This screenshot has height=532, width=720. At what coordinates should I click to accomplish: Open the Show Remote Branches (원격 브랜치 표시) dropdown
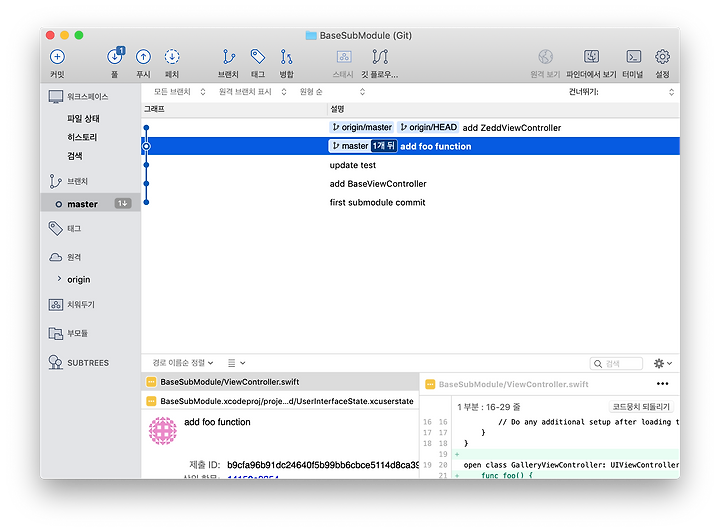point(253,92)
